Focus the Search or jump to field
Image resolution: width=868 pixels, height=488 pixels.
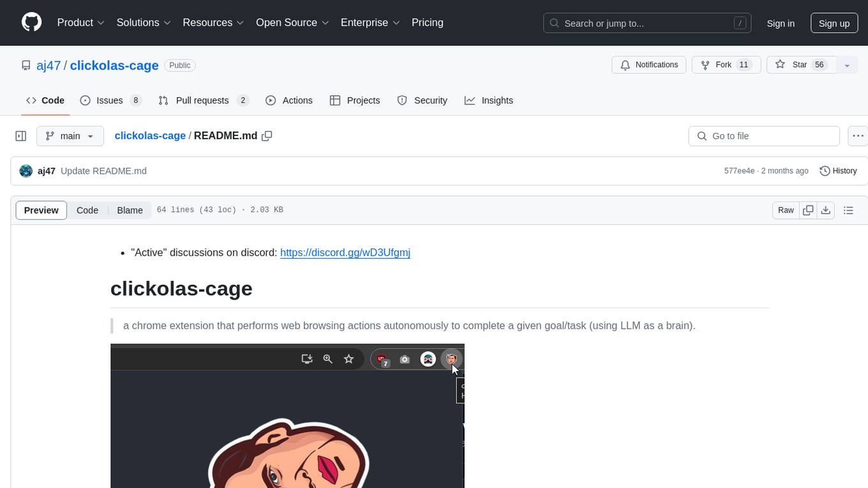pos(647,23)
